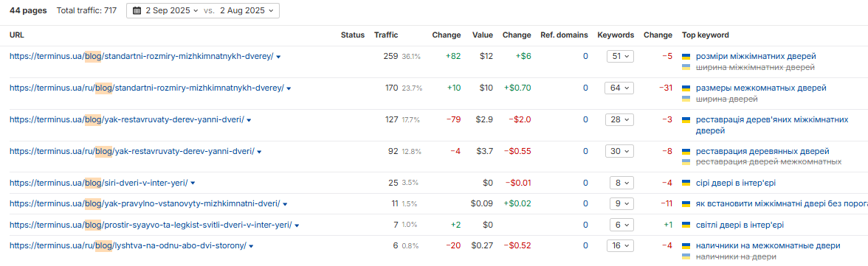Click Ukraine flag icon next to розміри міжкімнатних дверей
Image resolution: width=868 pixels, height=266 pixels.
[686, 57]
